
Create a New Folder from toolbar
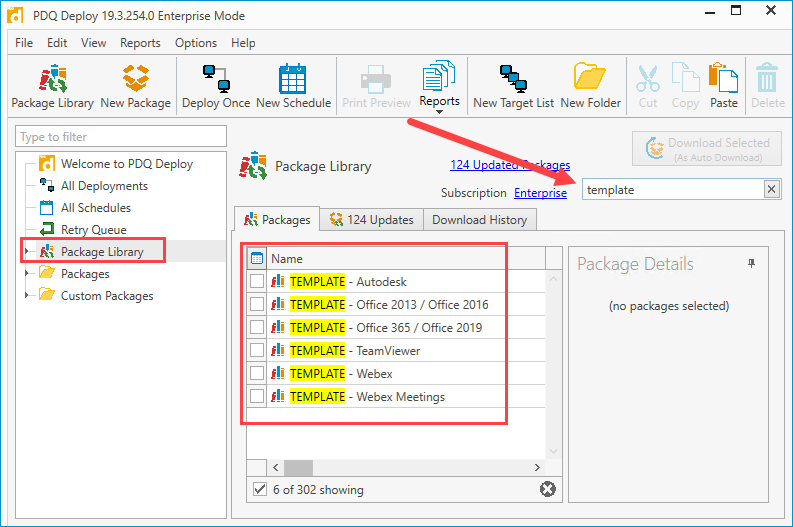[590, 86]
